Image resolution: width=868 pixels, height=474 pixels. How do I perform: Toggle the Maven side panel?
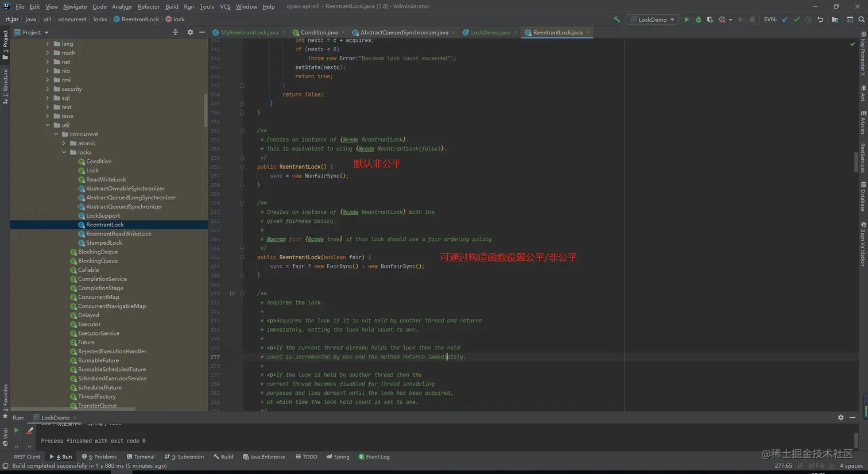pos(863,122)
